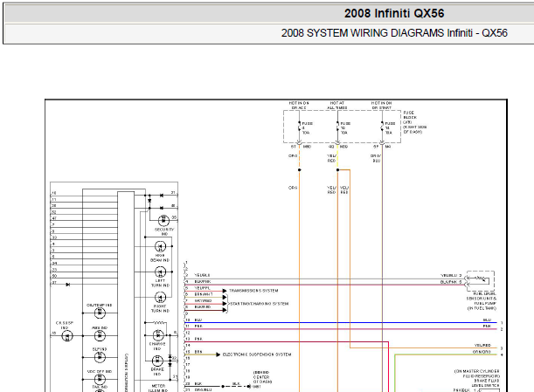This screenshot has height=392, width=534.
Task: Select the SLIP indicator lamp symbol
Action: tap(100, 357)
